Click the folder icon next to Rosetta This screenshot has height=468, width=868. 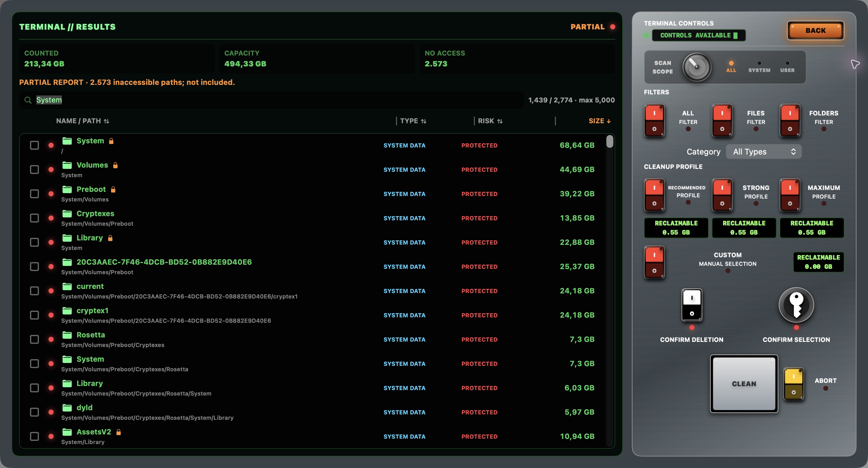[67, 335]
